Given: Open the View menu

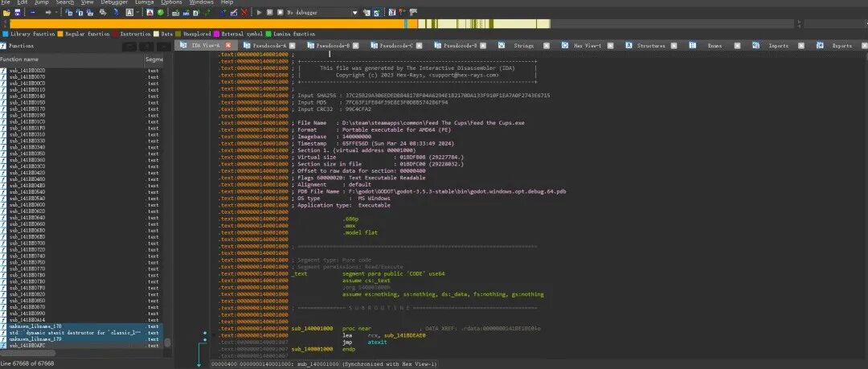Looking at the screenshot, I should (x=88, y=2).
